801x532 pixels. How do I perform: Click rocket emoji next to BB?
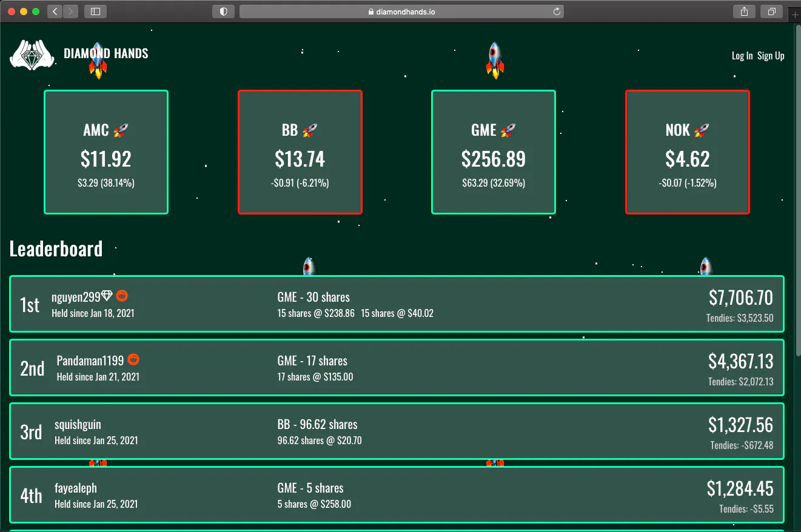click(x=310, y=130)
